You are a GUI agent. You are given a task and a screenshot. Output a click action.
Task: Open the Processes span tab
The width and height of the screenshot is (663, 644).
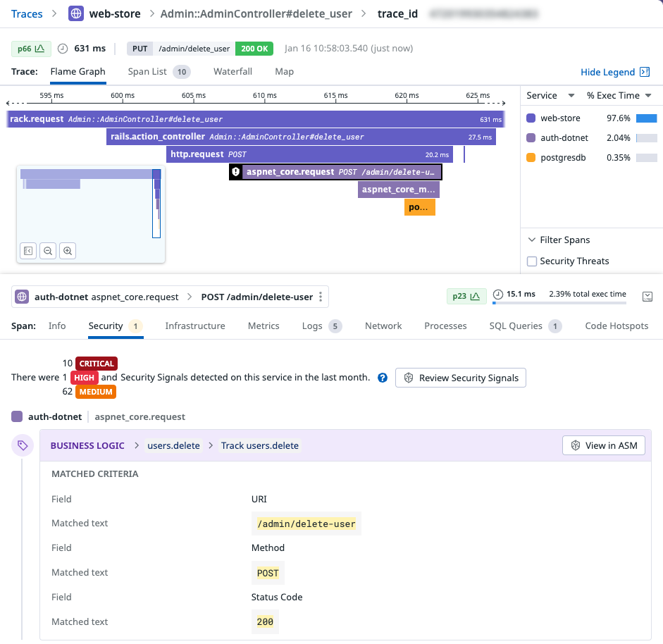445,326
